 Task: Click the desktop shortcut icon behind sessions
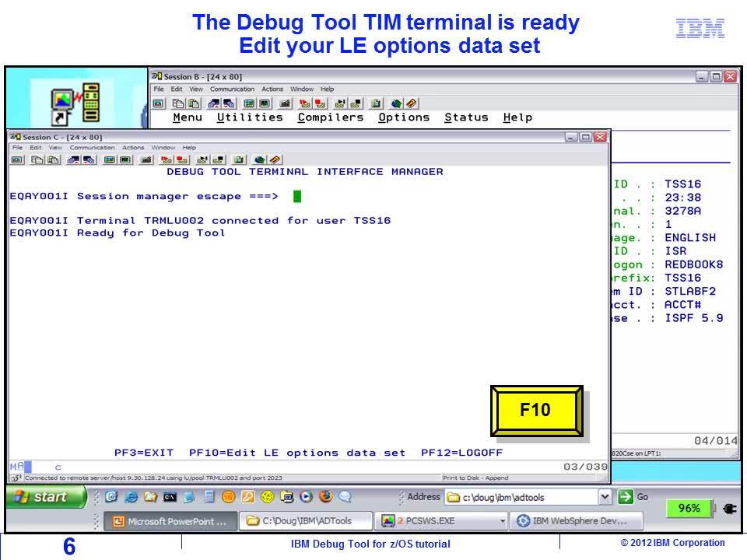coord(75,104)
